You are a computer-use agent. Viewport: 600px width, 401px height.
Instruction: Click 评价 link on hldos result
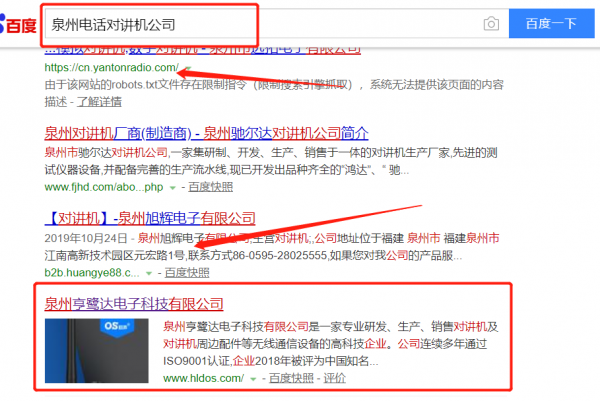[335, 379]
